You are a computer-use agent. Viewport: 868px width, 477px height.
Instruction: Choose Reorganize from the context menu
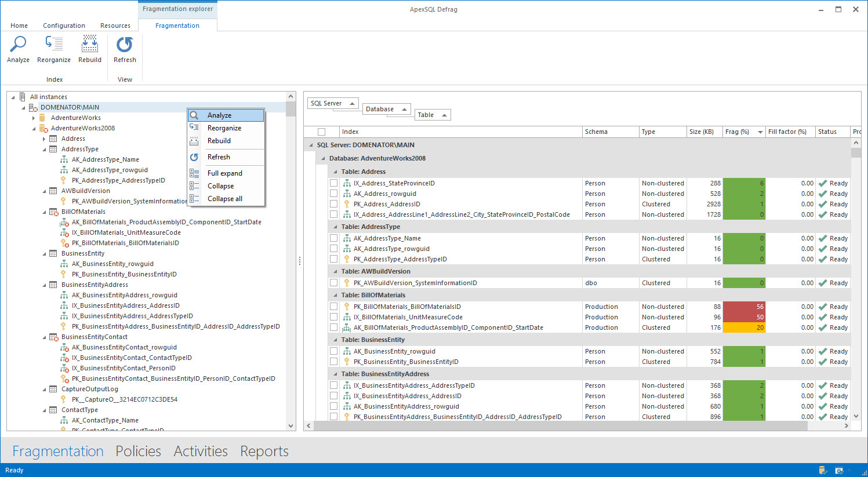tap(226, 128)
